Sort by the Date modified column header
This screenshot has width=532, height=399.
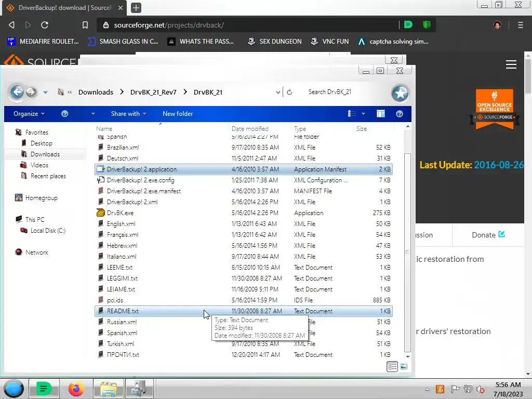250,129
